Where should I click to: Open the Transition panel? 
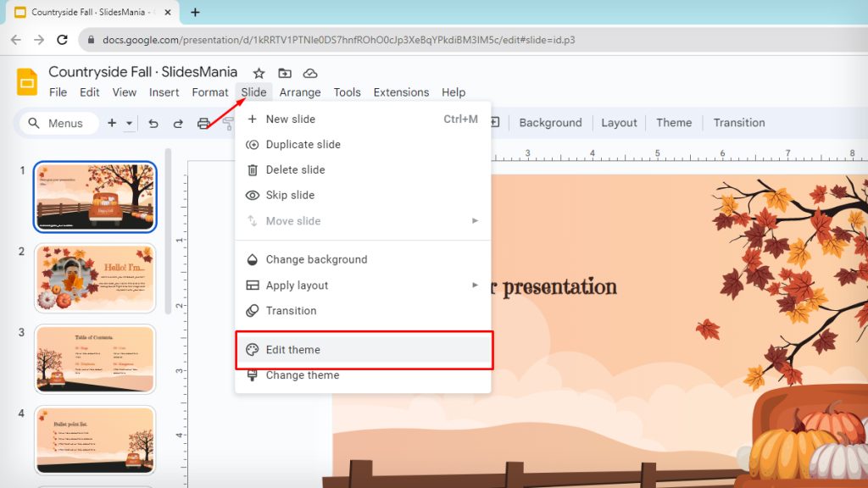[737, 122]
